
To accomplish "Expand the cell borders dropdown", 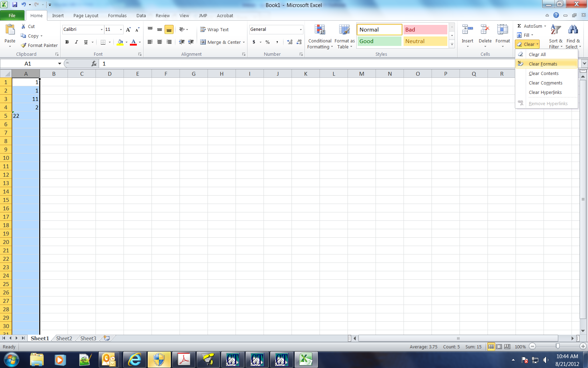I will tap(109, 42).
